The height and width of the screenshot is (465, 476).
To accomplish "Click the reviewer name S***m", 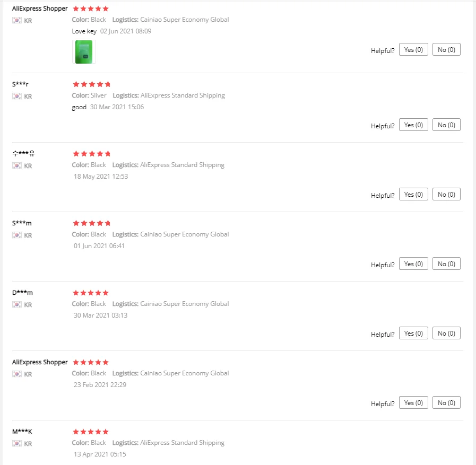I will [22, 223].
